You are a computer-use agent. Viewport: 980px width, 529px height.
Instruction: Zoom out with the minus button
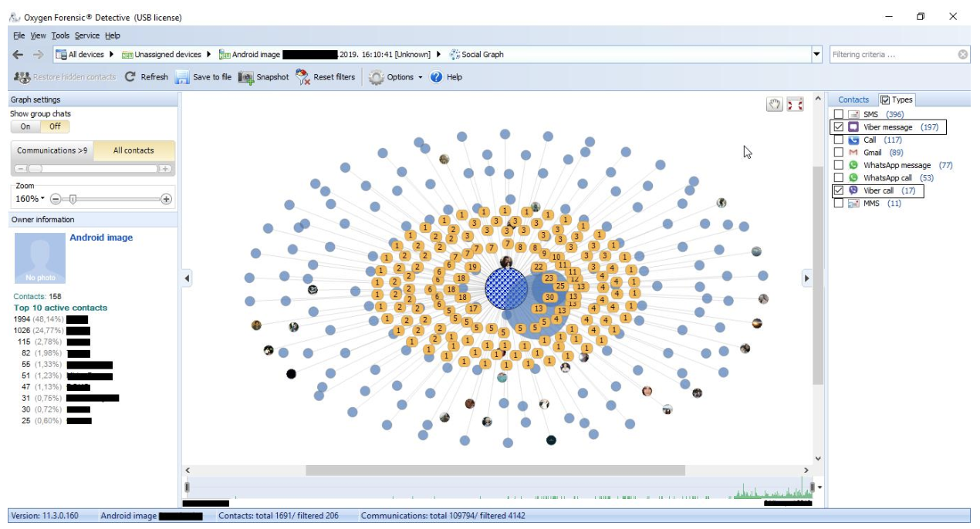(56, 199)
